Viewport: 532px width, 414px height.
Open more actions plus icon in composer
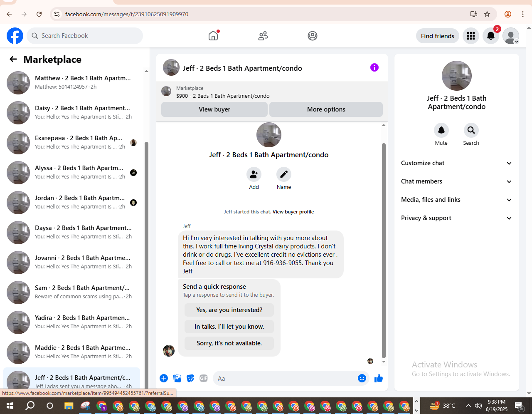tap(164, 378)
